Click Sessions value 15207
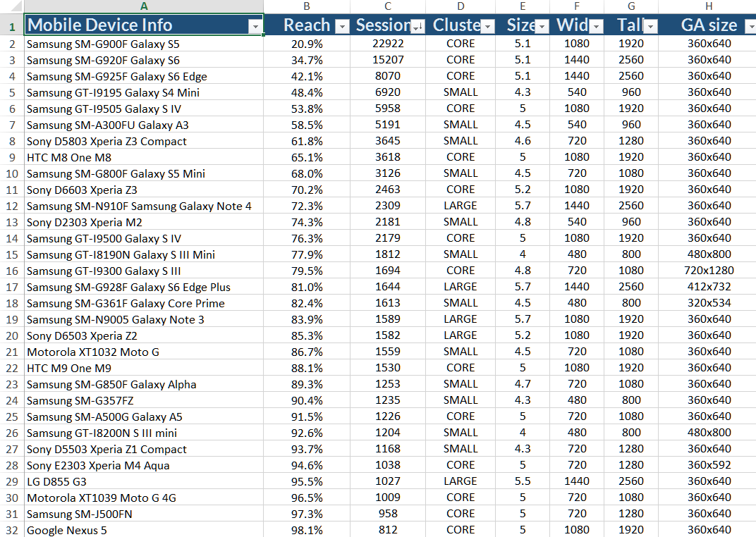 click(x=388, y=60)
